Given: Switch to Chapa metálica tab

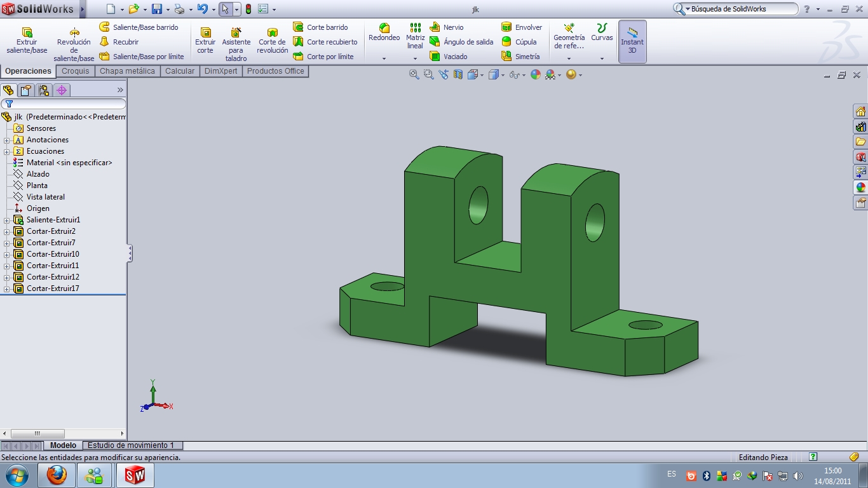Looking at the screenshot, I should (x=127, y=71).
